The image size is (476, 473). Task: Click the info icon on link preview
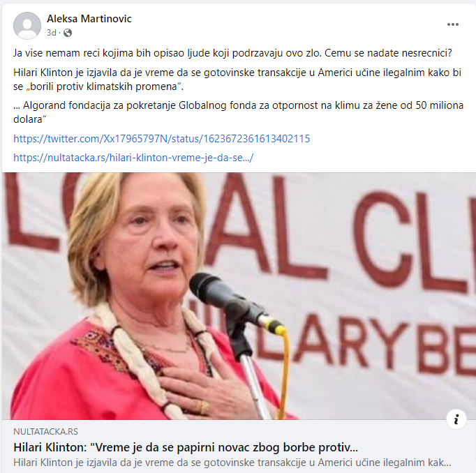pos(456,419)
